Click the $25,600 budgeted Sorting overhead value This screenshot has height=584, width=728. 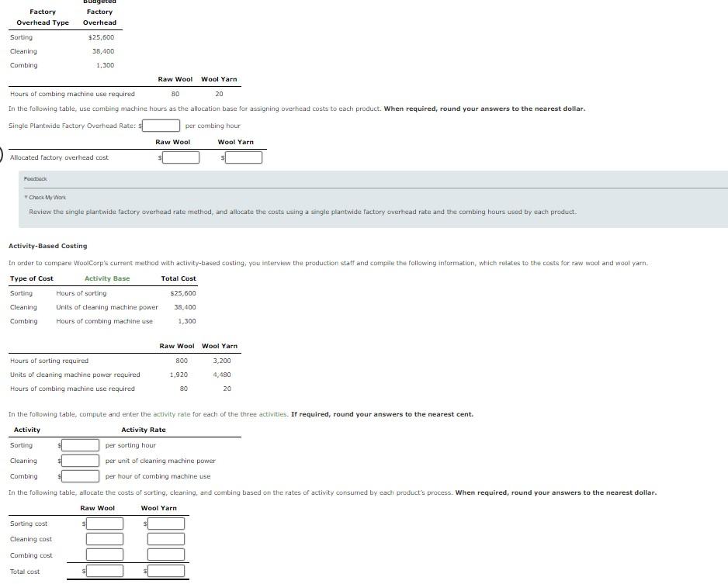click(101, 37)
